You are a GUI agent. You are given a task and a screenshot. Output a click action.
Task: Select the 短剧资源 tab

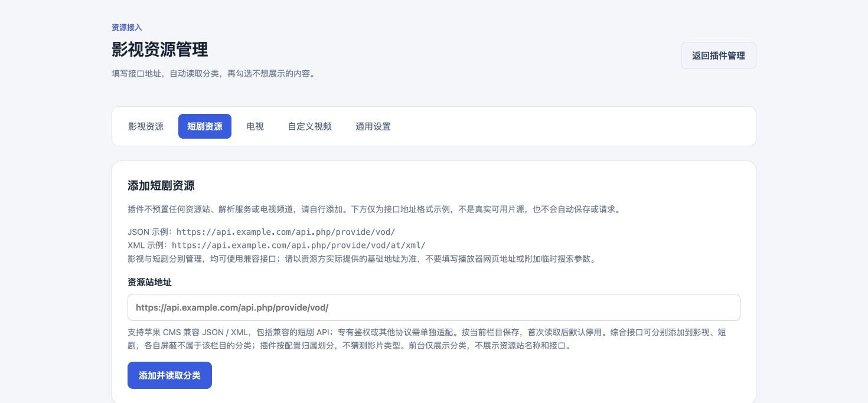click(205, 126)
